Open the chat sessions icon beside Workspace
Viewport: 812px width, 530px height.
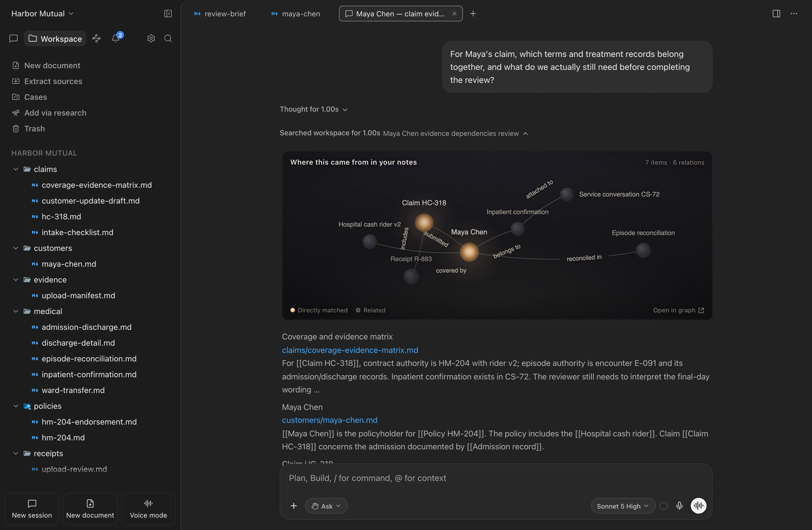14,38
